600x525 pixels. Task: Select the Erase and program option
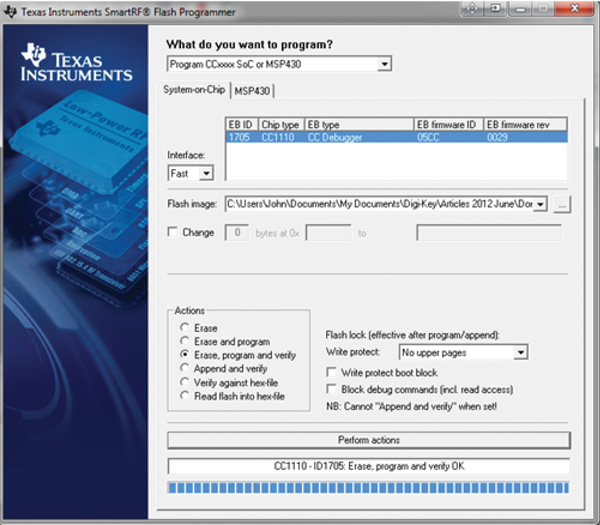182,341
